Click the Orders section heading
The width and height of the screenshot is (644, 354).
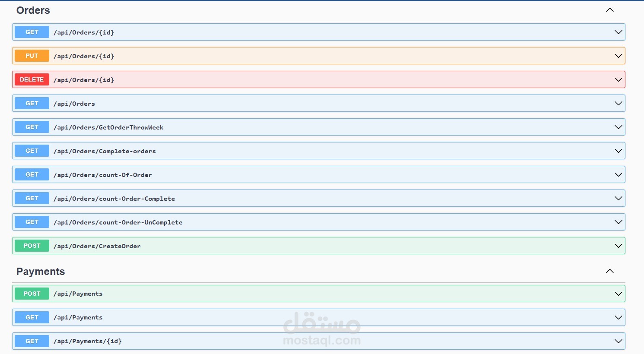(33, 10)
